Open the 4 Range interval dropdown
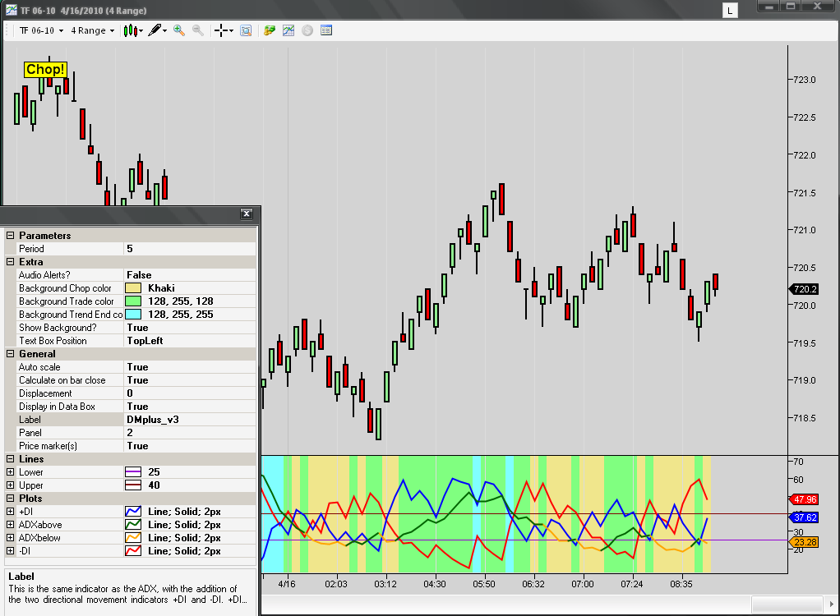Screen dimensions: 840x616 pyautogui.click(x=92, y=30)
